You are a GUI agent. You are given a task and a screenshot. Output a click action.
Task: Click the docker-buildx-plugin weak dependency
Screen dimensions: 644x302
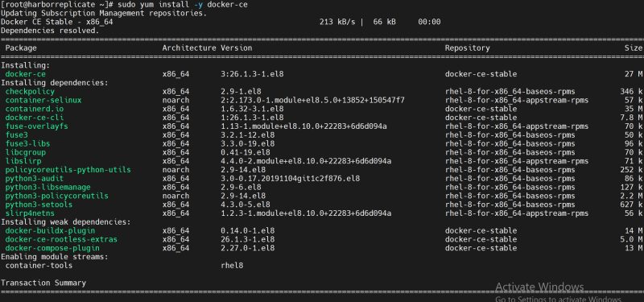50,231
